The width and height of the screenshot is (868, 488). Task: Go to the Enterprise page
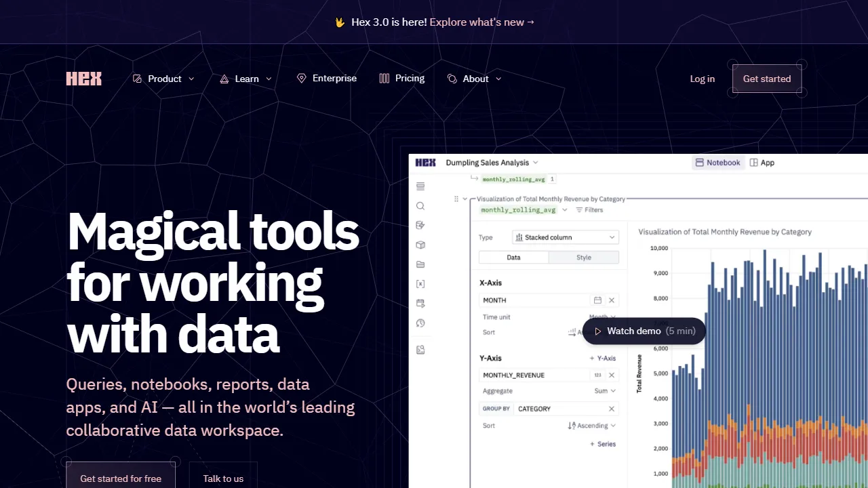(x=327, y=79)
